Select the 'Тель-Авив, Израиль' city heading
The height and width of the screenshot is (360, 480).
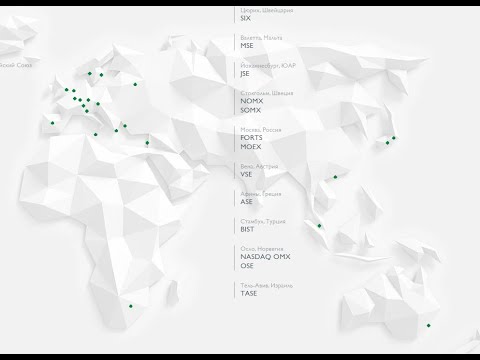(x=266, y=286)
